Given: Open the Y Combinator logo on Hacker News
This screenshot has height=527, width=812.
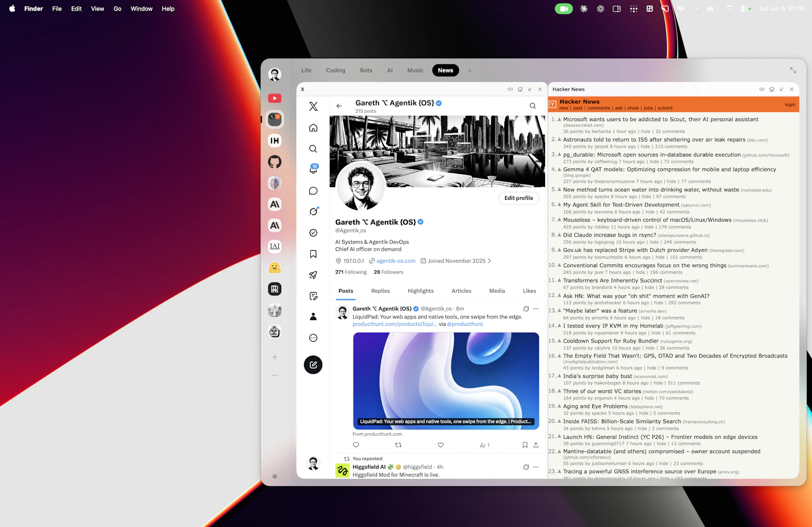Looking at the screenshot, I should [x=553, y=104].
